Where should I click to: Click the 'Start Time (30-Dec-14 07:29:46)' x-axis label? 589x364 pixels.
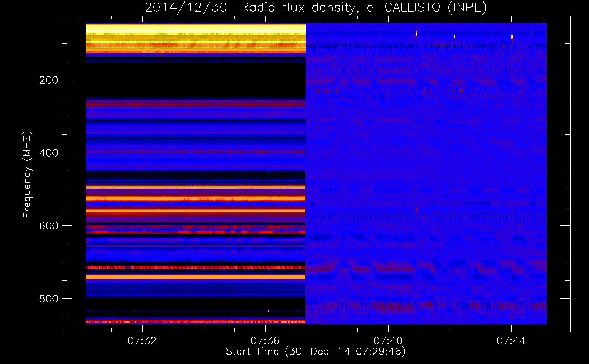[316, 352]
